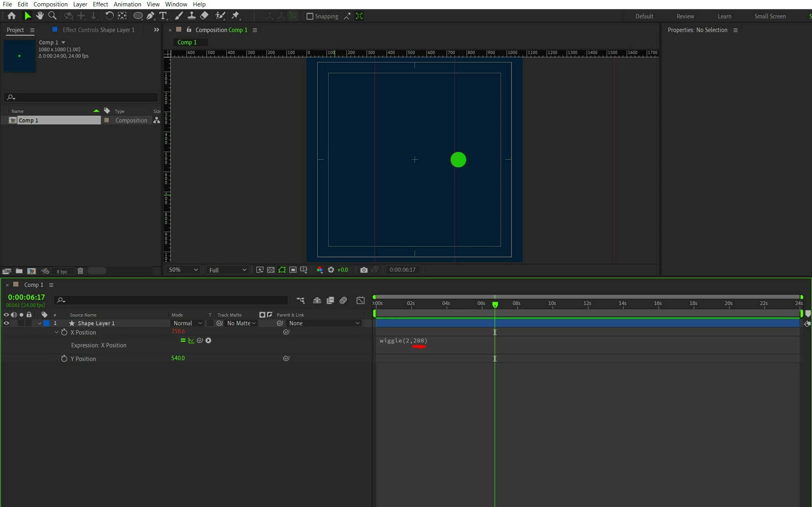The image size is (812, 507).
Task: Select the Hand tool
Action: coord(40,16)
